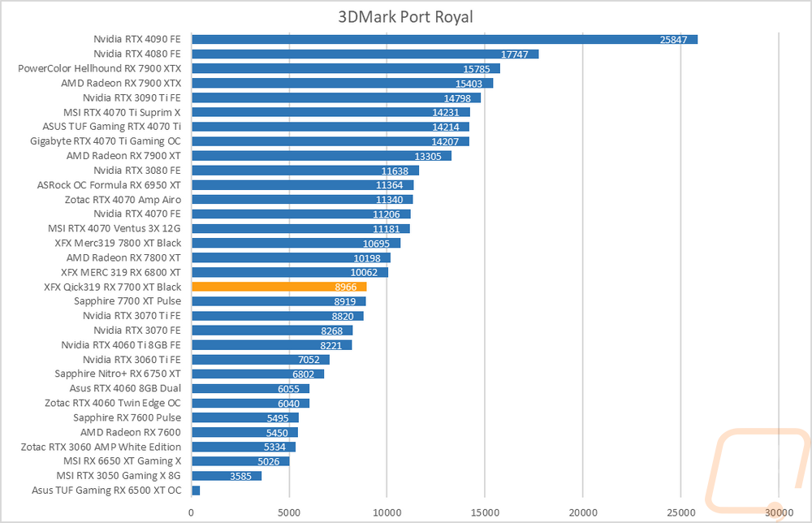Click the "3DMark Port Royal" chart title
This screenshot has height=523, width=812.
tap(405, 17)
